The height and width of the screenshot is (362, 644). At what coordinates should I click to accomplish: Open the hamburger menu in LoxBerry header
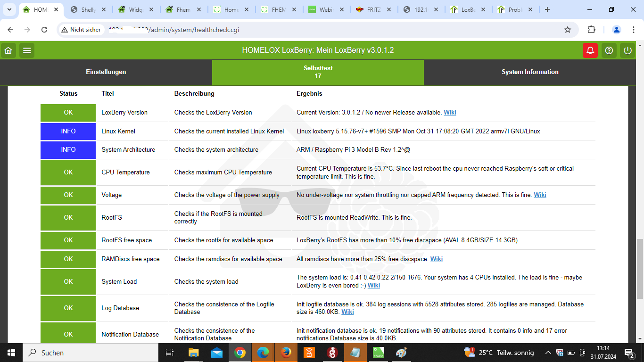click(x=27, y=50)
